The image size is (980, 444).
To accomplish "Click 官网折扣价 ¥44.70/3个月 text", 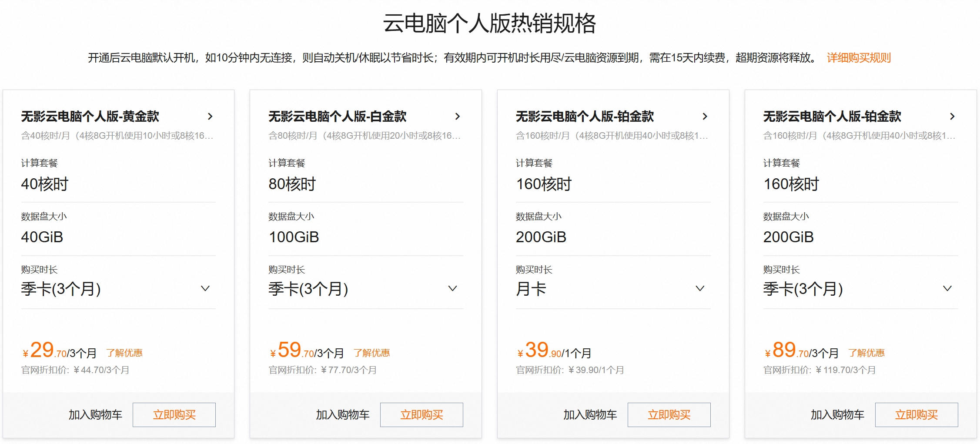I will tap(75, 371).
